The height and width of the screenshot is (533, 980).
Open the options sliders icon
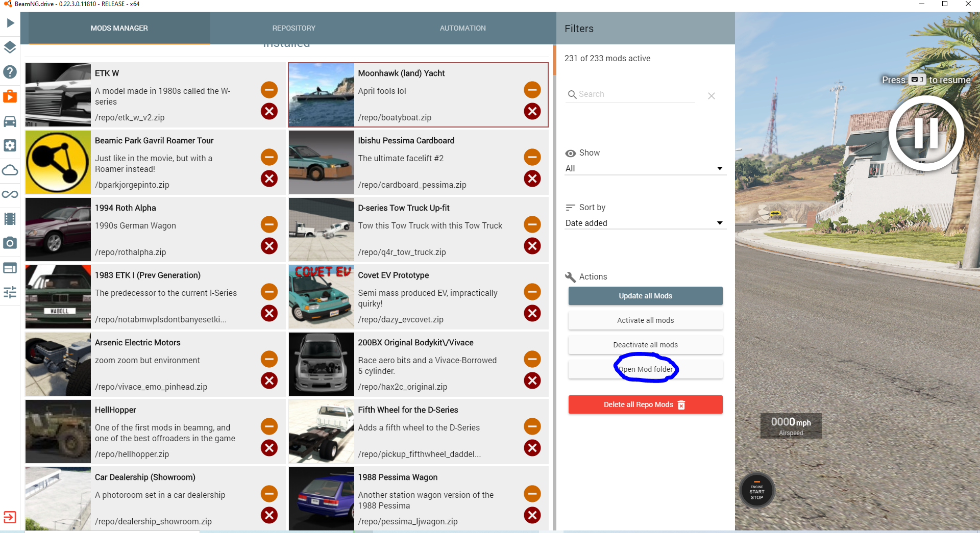tap(10, 292)
